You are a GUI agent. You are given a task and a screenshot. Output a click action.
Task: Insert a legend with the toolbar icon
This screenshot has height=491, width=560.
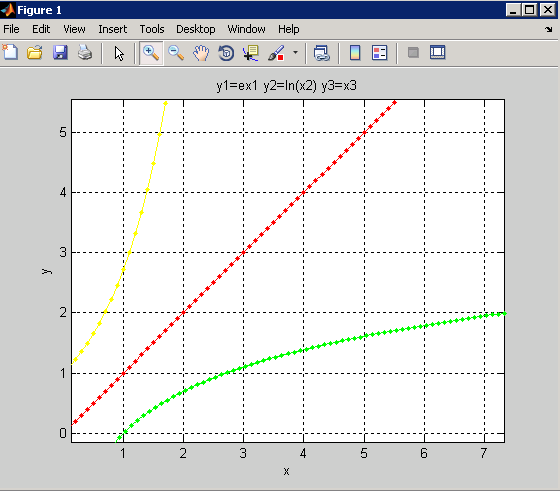tap(379, 53)
